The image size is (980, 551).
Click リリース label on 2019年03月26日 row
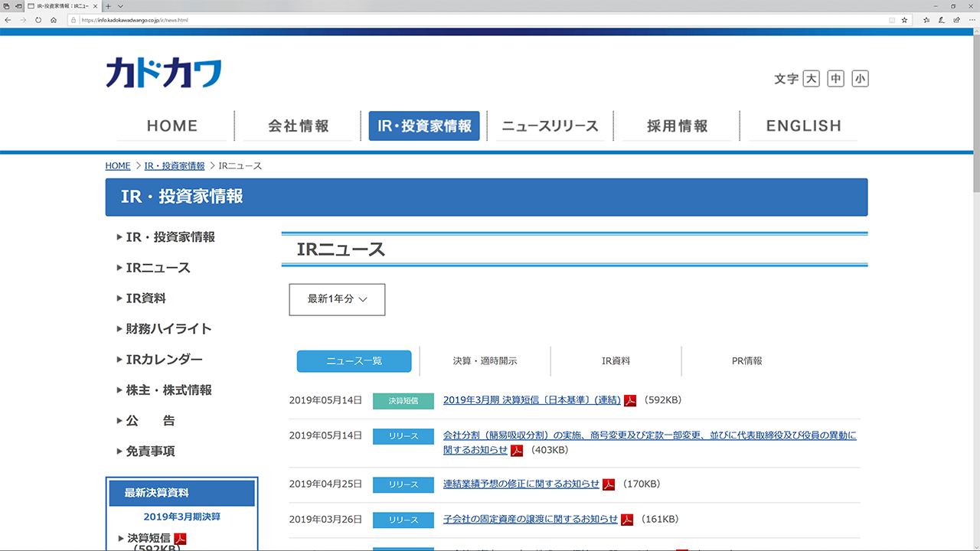click(x=403, y=520)
